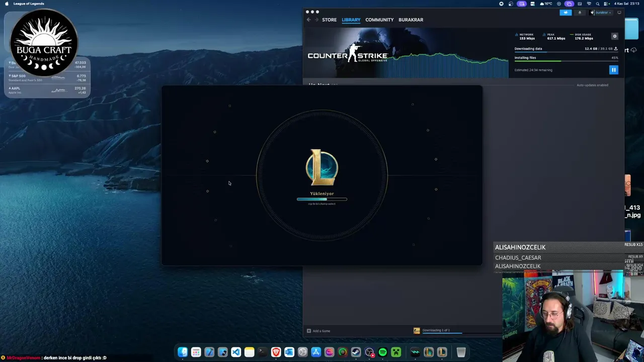The height and width of the screenshot is (362, 644).
Task: Open Terminal from the dock
Action: [x=262, y=352]
